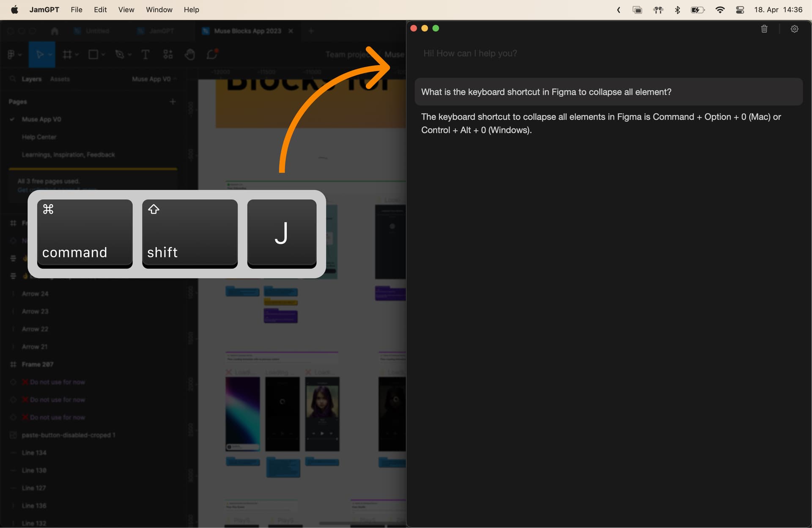Clear the chat with the trash icon
The width and height of the screenshot is (812, 528).
tap(764, 29)
